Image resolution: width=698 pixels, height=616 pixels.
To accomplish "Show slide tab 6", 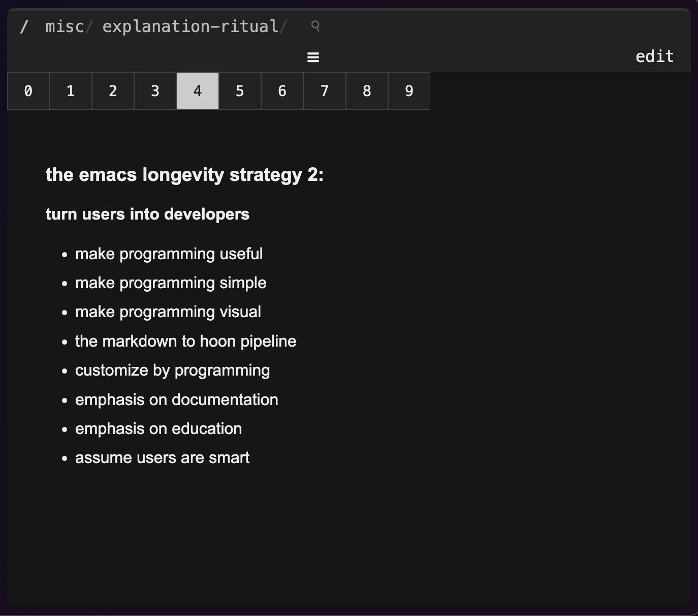I will pyautogui.click(x=282, y=91).
